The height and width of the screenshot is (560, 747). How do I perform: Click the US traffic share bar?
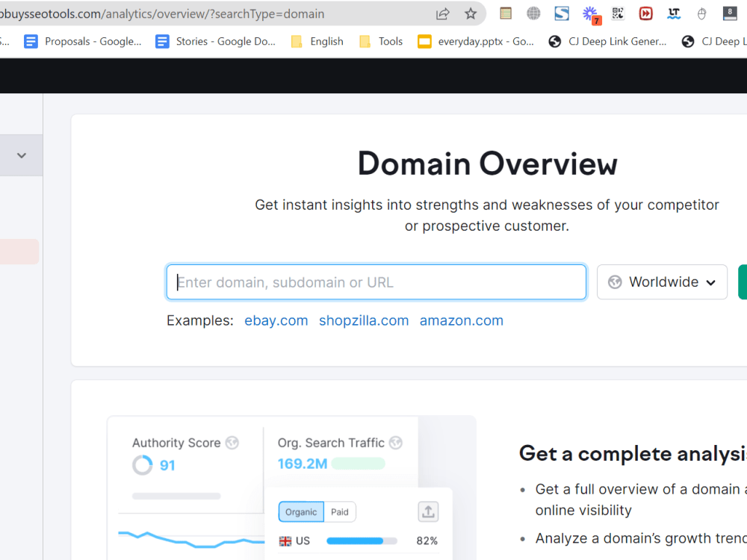pyautogui.click(x=362, y=541)
